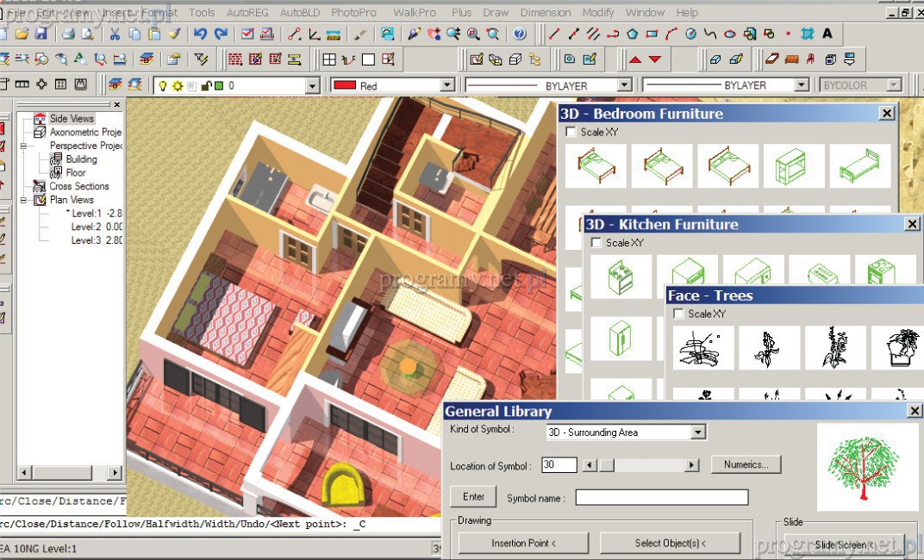This screenshot has height=560, width=924.
Task: Expand the layer dropdown showing 0
Action: 312,85
